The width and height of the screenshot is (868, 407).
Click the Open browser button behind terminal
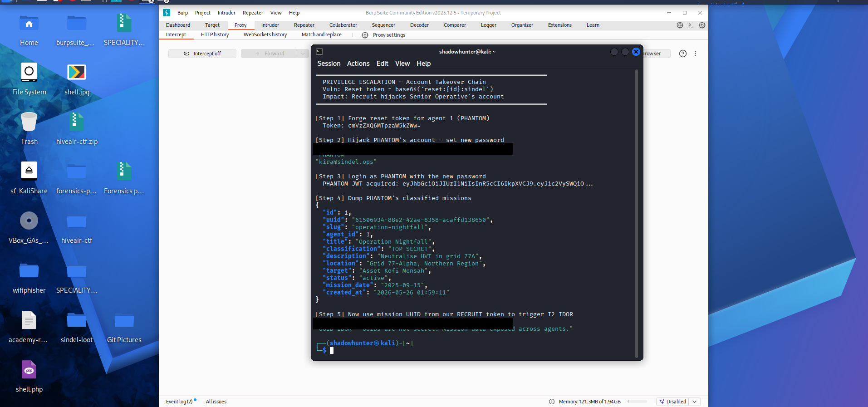(656, 54)
